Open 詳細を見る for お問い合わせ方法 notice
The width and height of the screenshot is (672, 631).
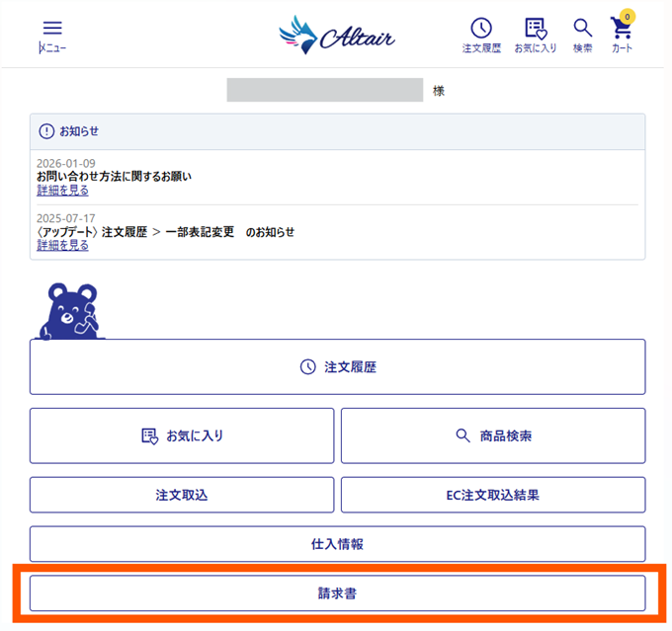click(x=62, y=191)
